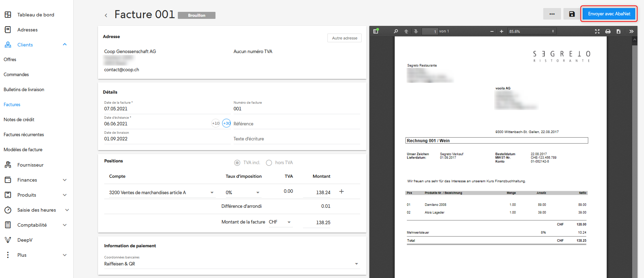Open Bulletins de livraison link
This screenshot has height=278, width=644.
pos(24,89)
